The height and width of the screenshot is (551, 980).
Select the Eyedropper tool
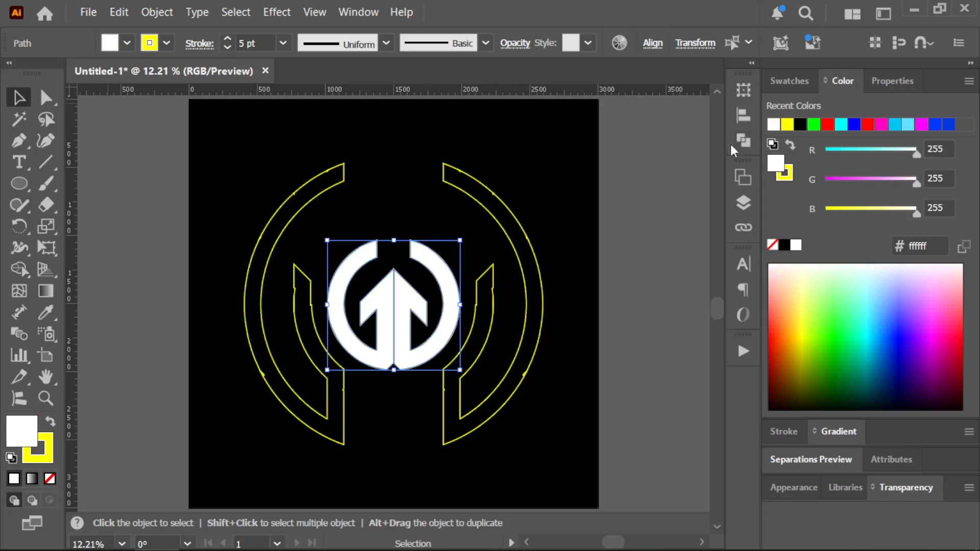click(46, 312)
